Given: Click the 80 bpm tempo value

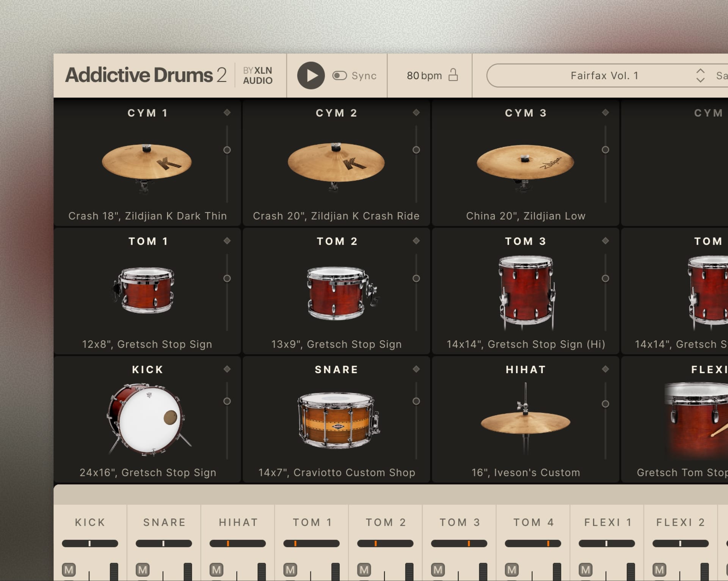Looking at the screenshot, I should [x=424, y=75].
